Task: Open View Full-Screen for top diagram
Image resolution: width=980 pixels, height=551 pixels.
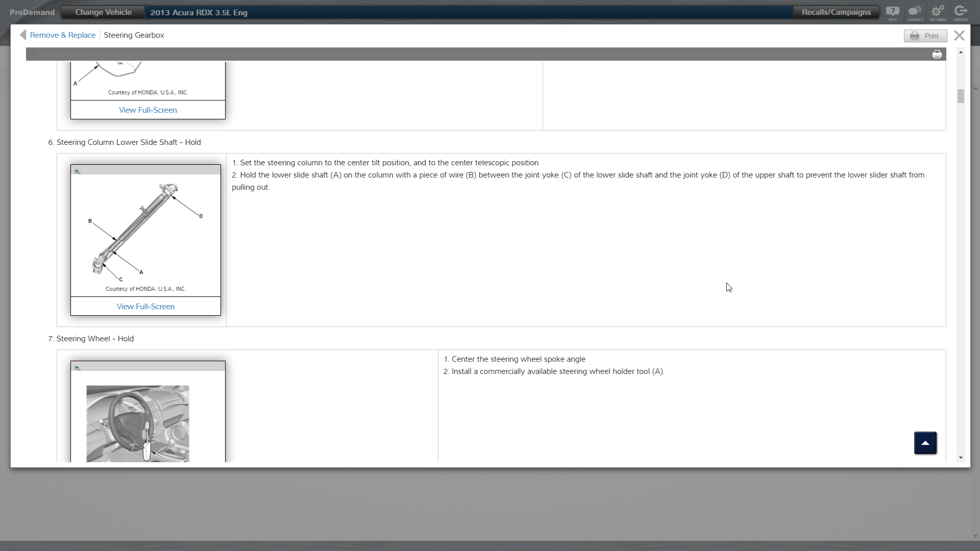Action: coord(148,110)
